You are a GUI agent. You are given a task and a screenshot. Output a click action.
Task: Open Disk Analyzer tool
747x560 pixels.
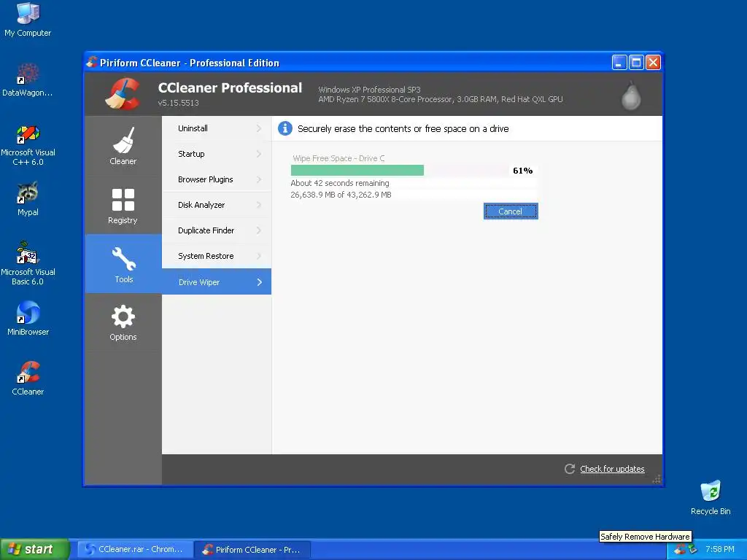[x=217, y=205]
